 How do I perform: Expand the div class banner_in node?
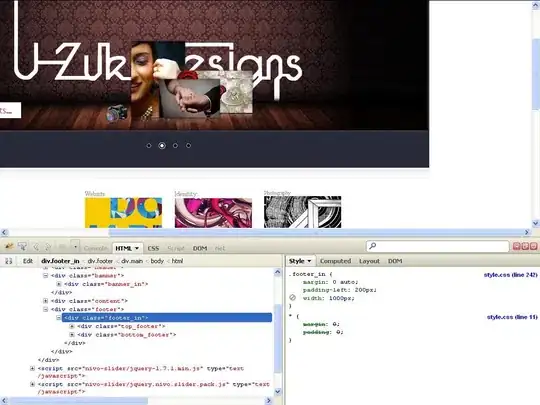pos(59,284)
